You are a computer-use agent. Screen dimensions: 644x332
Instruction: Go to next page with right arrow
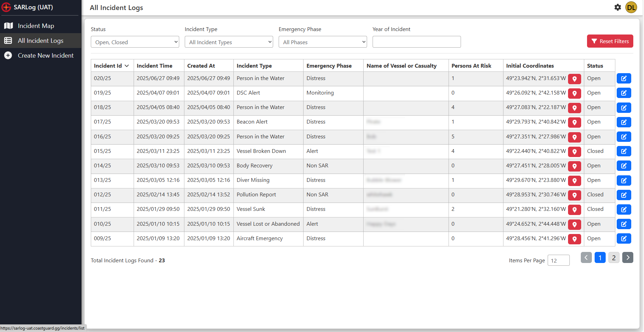click(x=627, y=258)
